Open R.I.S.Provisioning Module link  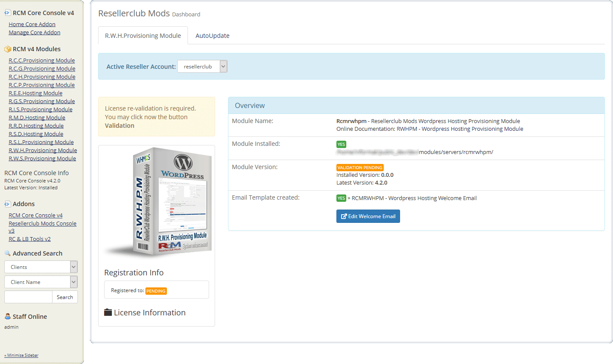pos(40,109)
